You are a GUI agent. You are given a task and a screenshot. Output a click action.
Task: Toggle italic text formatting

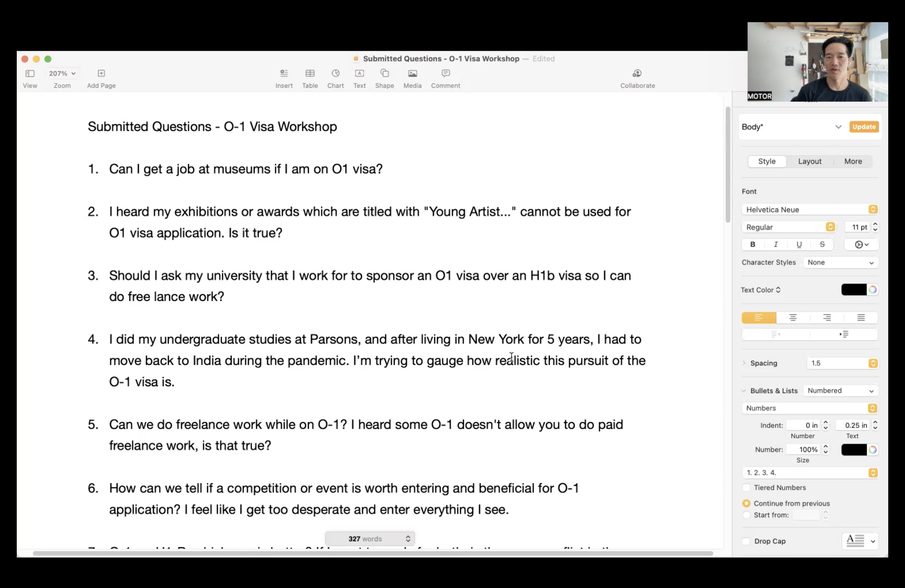pos(776,245)
